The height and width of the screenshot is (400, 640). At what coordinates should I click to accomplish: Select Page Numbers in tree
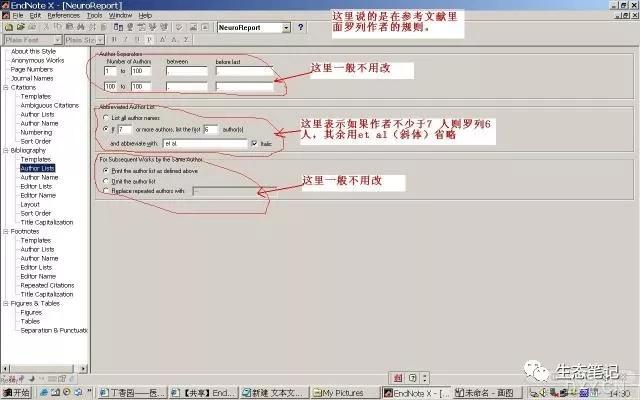(32, 69)
